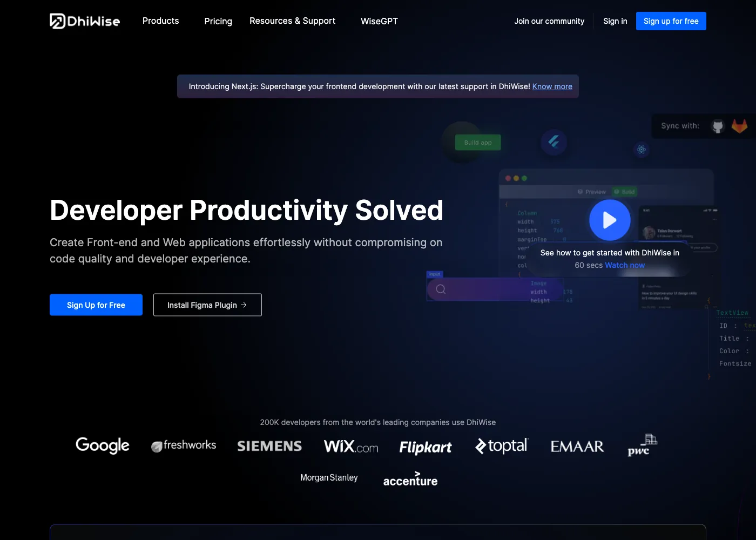Click the Preview tab in mock window
This screenshot has height=540, width=756.
[x=592, y=192]
